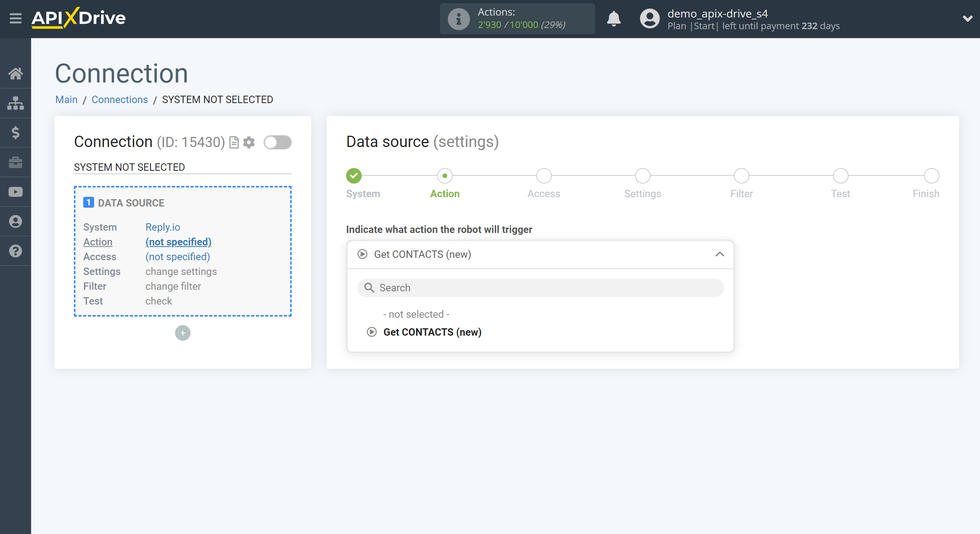Search within the action search field
The image size is (980, 534).
coord(540,287)
